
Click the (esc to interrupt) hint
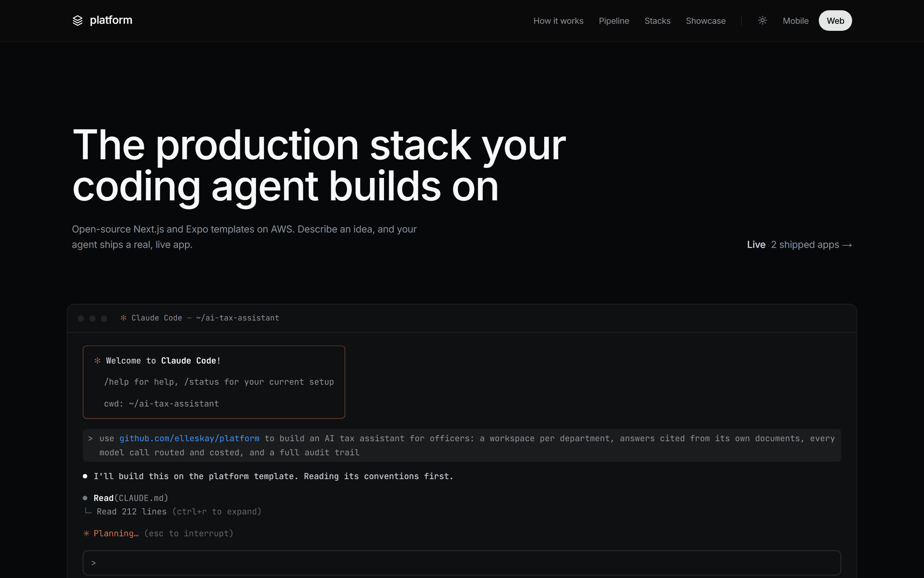tap(189, 533)
